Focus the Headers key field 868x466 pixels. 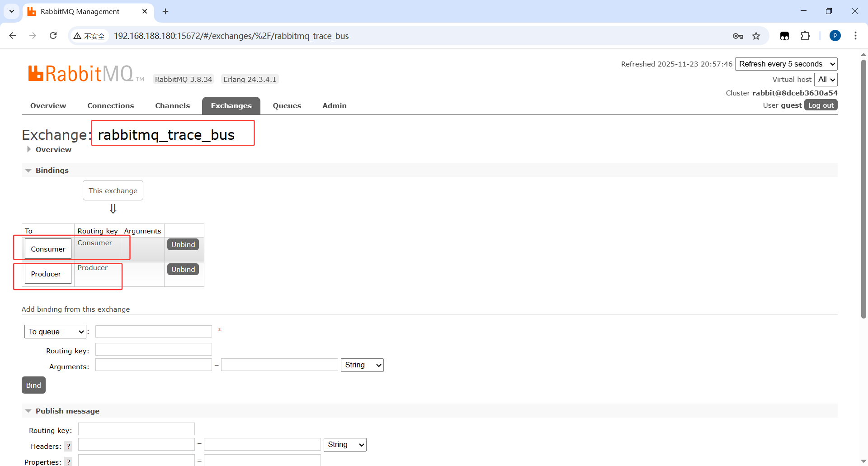tap(137, 444)
